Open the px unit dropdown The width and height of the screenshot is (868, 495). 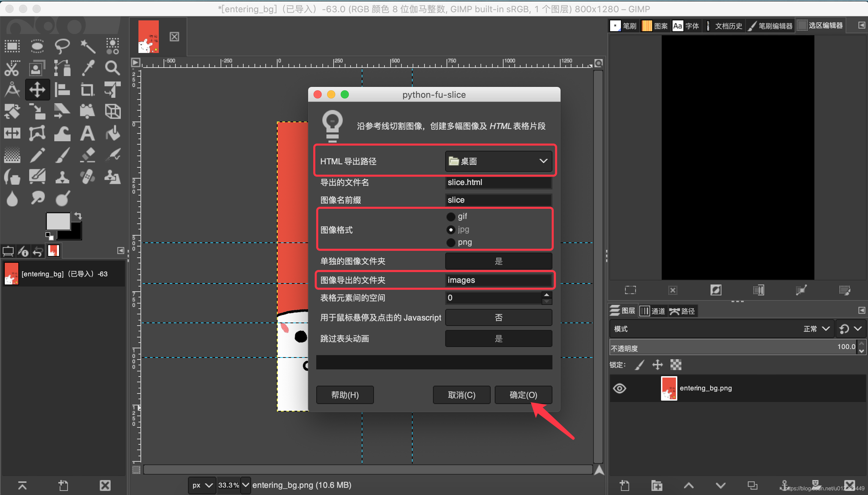202,485
